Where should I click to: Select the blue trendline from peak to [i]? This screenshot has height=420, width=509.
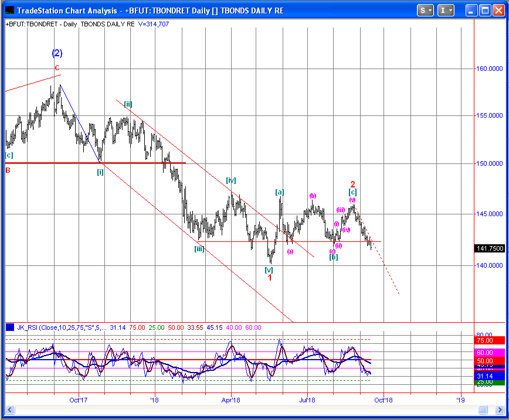pos(80,123)
